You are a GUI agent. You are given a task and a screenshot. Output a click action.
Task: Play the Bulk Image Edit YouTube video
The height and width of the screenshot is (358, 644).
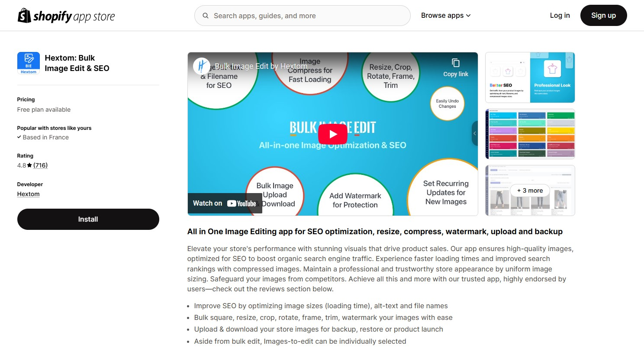pyautogui.click(x=333, y=134)
